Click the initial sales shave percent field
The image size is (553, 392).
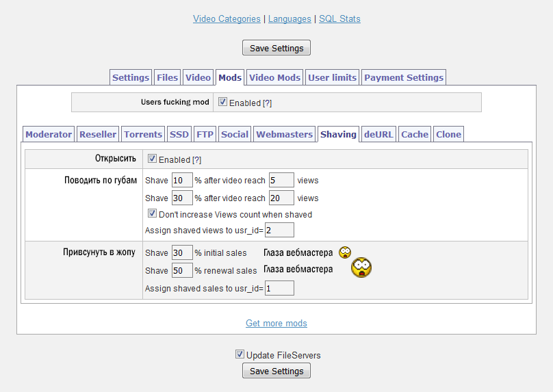click(x=181, y=252)
